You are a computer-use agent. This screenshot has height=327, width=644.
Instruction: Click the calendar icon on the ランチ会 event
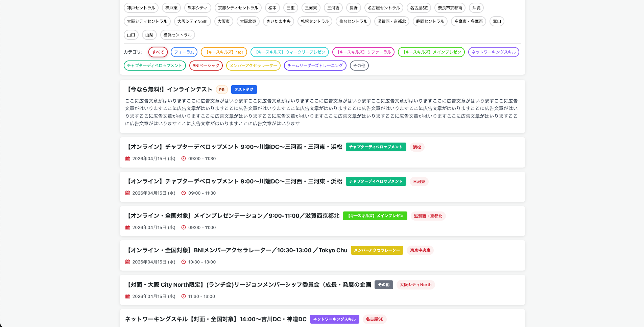coord(127,296)
